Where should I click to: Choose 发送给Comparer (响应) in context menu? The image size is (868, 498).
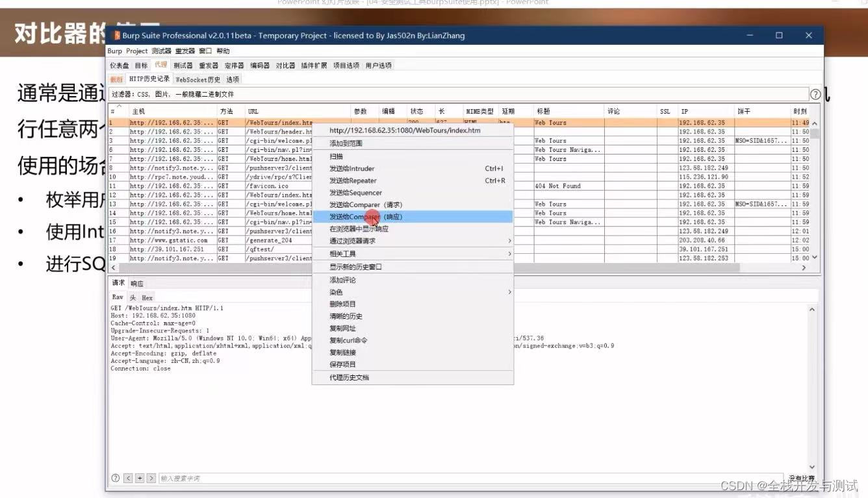tap(413, 217)
